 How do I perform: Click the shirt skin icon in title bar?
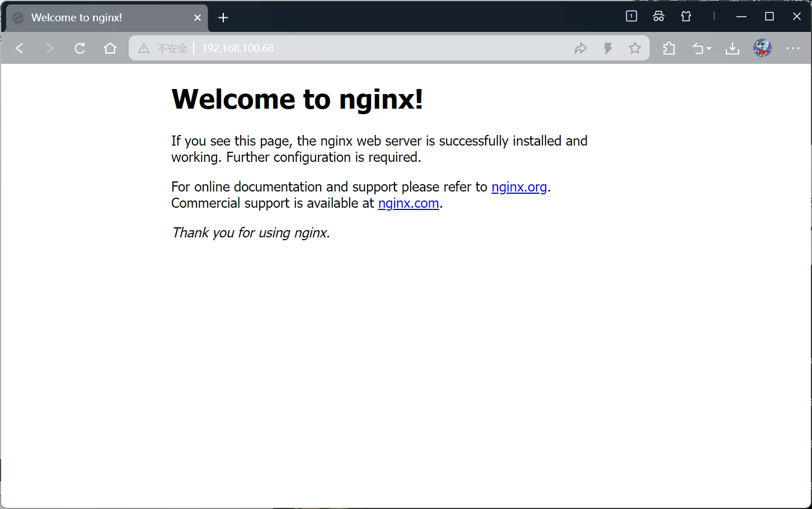click(686, 16)
